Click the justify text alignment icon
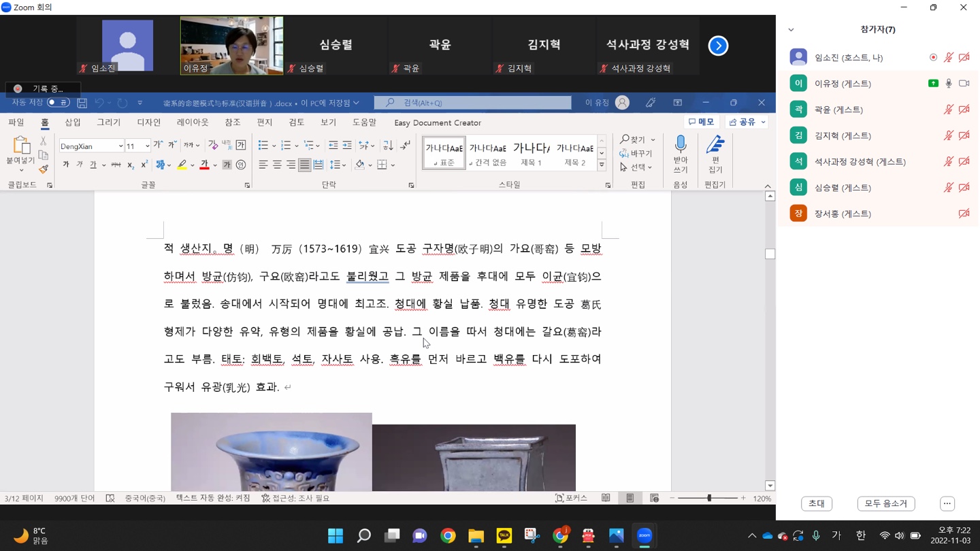This screenshot has height=551, width=980. click(304, 165)
